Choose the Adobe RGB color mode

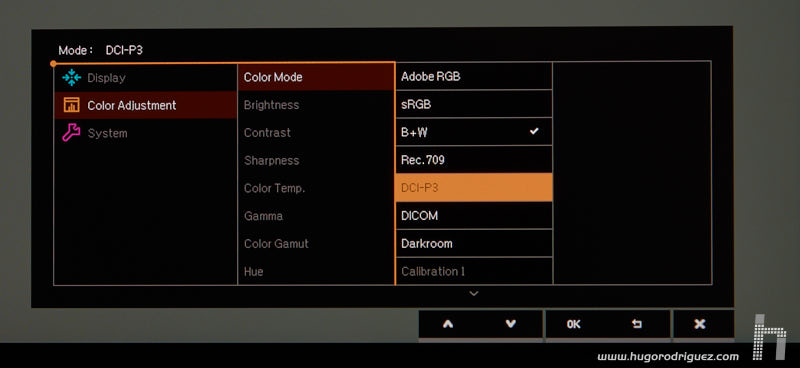[x=473, y=77]
